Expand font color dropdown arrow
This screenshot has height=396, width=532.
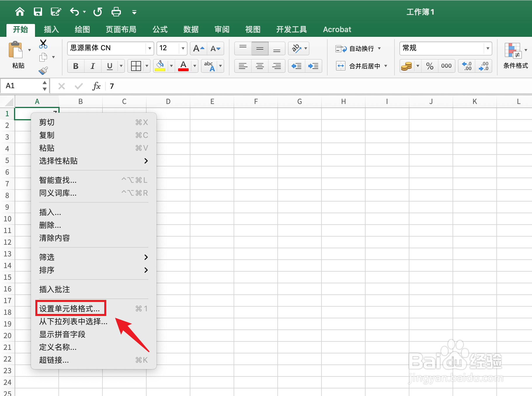(195, 66)
